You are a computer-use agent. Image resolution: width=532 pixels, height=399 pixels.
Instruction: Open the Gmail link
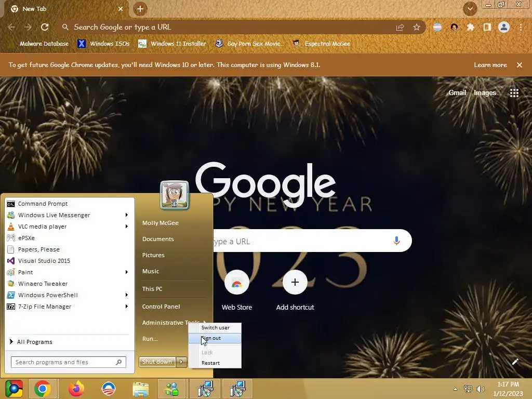457,92
